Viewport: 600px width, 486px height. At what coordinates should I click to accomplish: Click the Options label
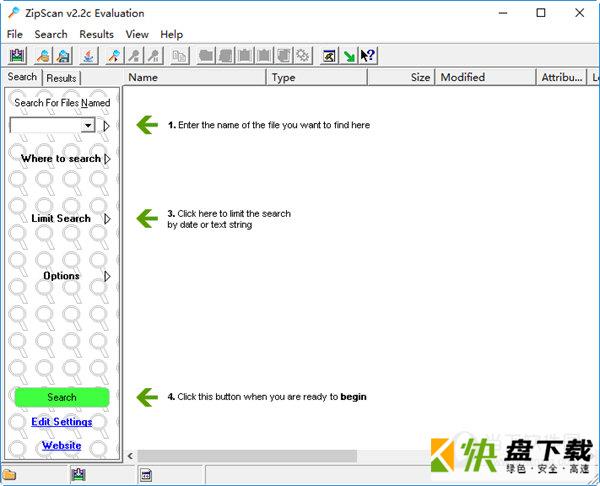(x=61, y=276)
